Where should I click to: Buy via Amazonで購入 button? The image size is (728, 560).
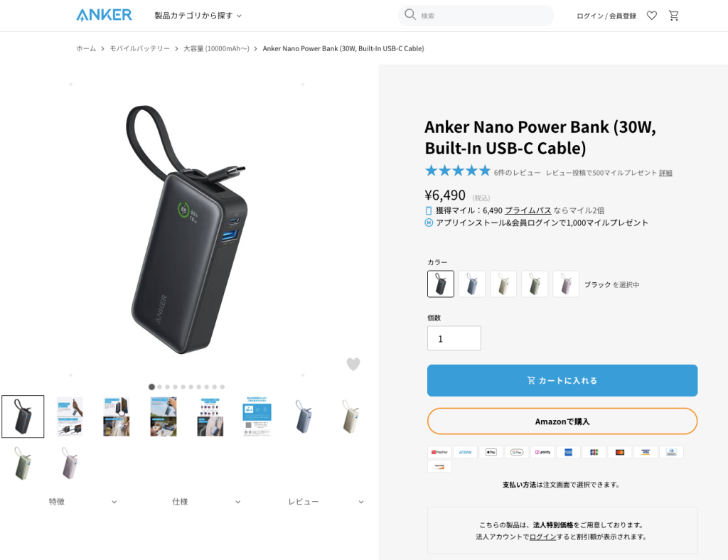click(x=562, y=421)
